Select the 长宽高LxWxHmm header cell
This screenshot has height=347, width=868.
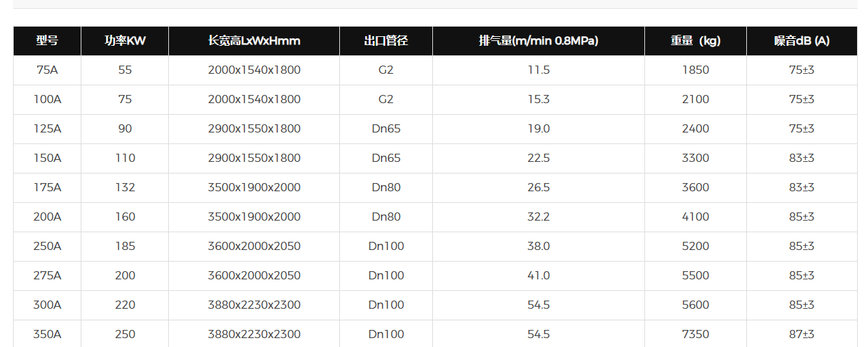click(x=254, y=41)
